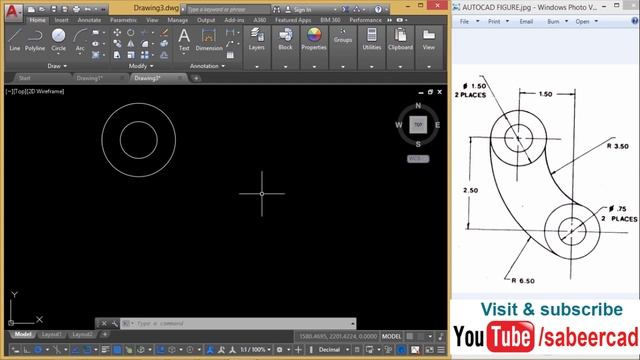Switch to the Layout1 tab
Screen dimensions: 640x360
52,335
